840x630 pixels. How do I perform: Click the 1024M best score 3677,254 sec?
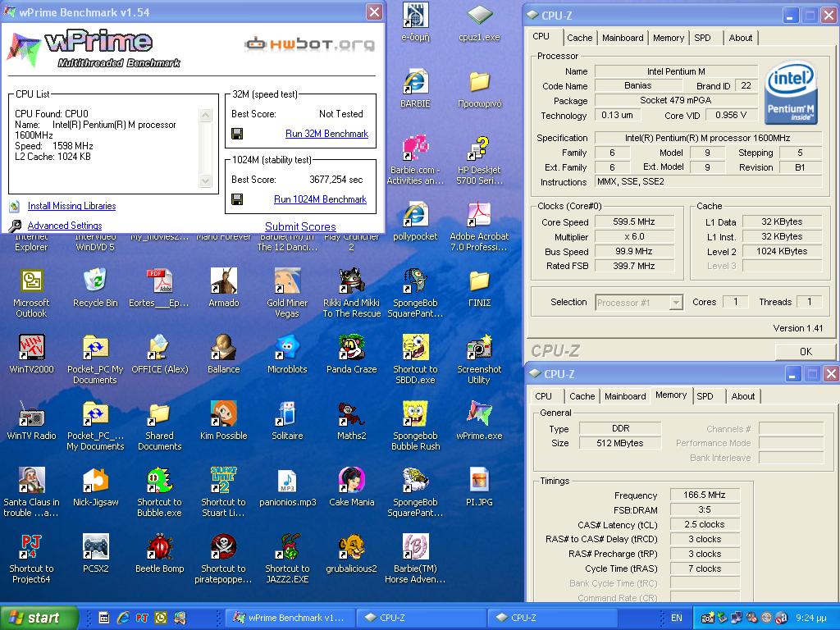(x=336, y=180)
